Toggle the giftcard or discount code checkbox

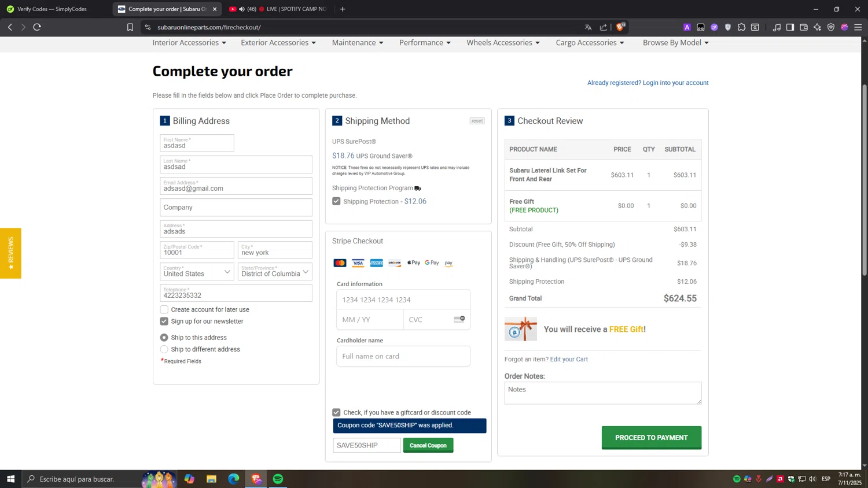336,412
